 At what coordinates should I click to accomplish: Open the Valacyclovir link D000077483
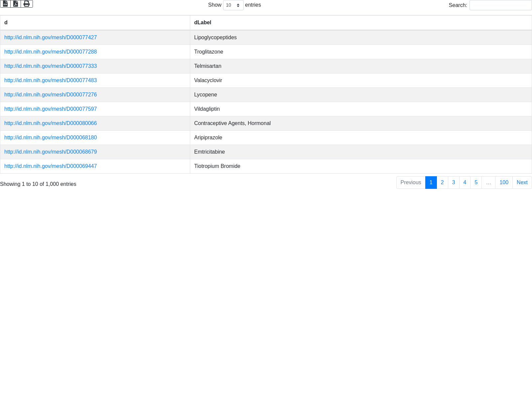51,80
